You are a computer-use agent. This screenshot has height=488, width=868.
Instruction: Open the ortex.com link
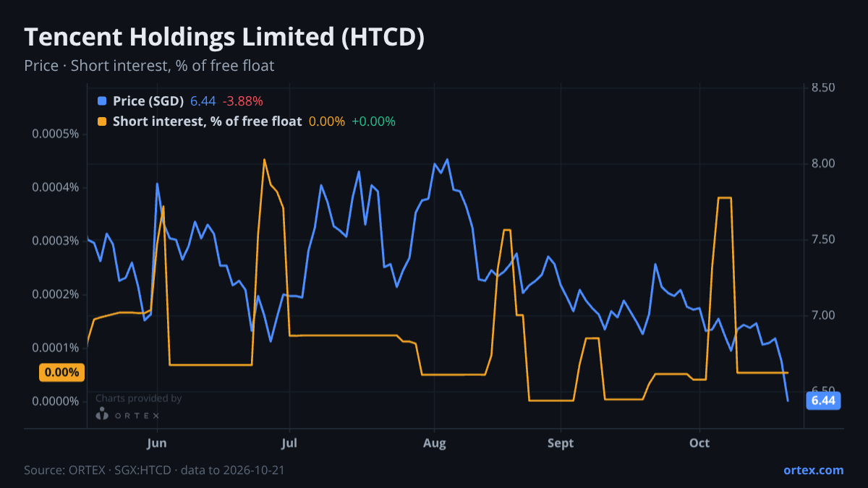tap(813, 470)
